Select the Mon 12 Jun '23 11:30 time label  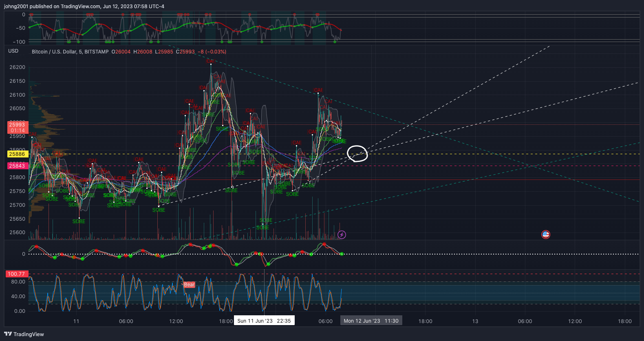371,321
